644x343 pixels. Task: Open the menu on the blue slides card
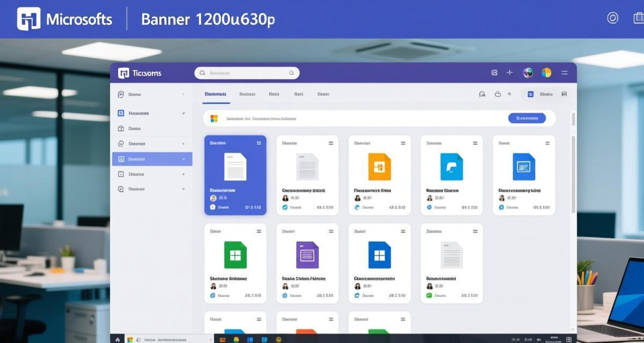547,143
